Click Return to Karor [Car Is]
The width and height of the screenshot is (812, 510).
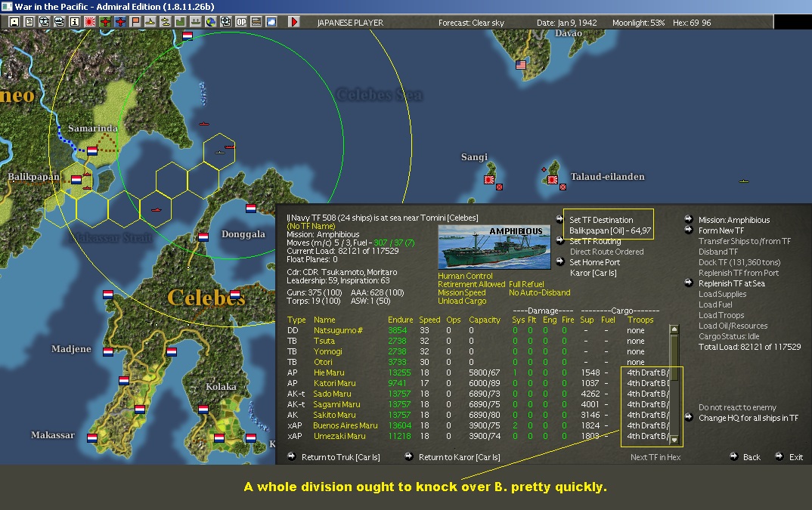tap(460, 457)
